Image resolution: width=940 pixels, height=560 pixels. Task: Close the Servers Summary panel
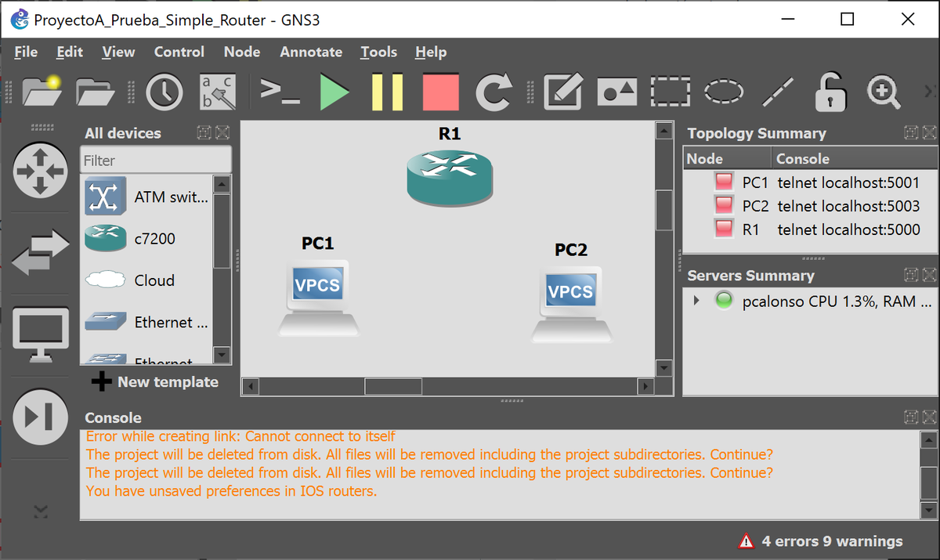click(x=929, y=274)
